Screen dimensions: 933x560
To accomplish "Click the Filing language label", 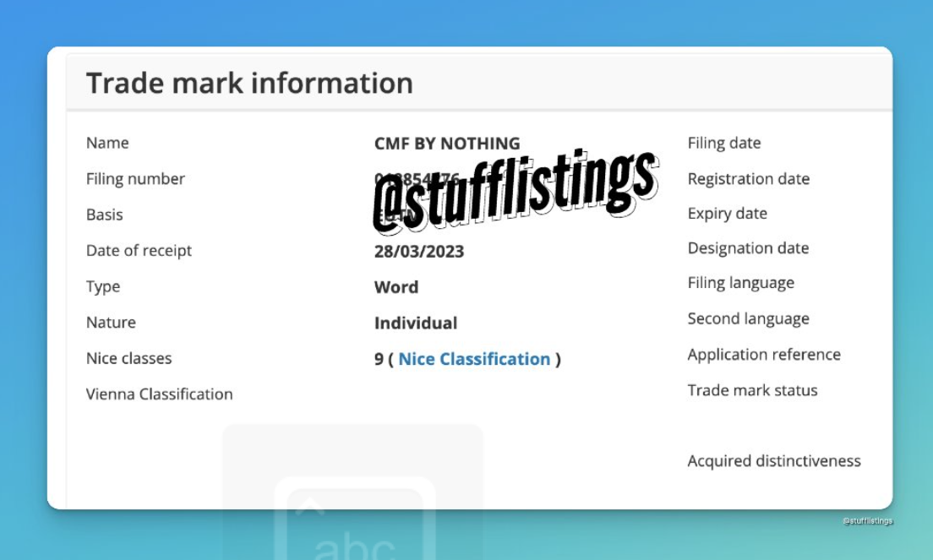I will click(x=740, y=283).
